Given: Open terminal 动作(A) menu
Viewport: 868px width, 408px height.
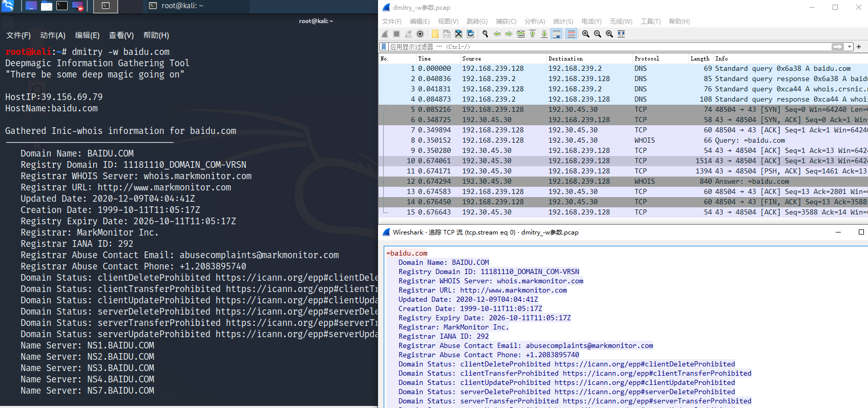Looking at the screenshot, I should 53,35.
